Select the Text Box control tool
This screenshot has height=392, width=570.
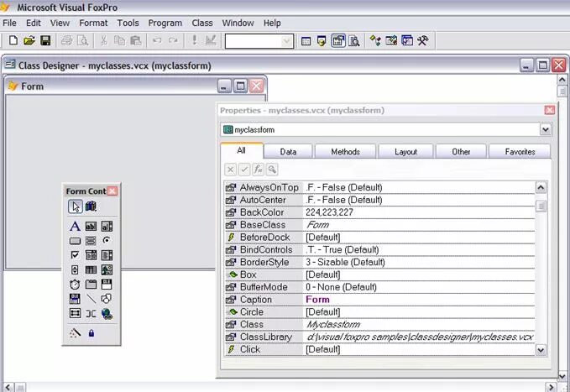pos(91,226)
